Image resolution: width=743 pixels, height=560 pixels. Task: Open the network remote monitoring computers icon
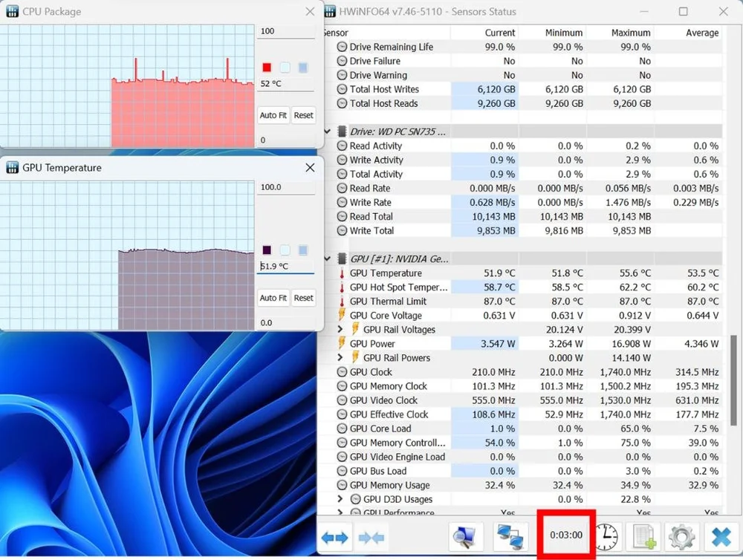(x=510, y=537)
